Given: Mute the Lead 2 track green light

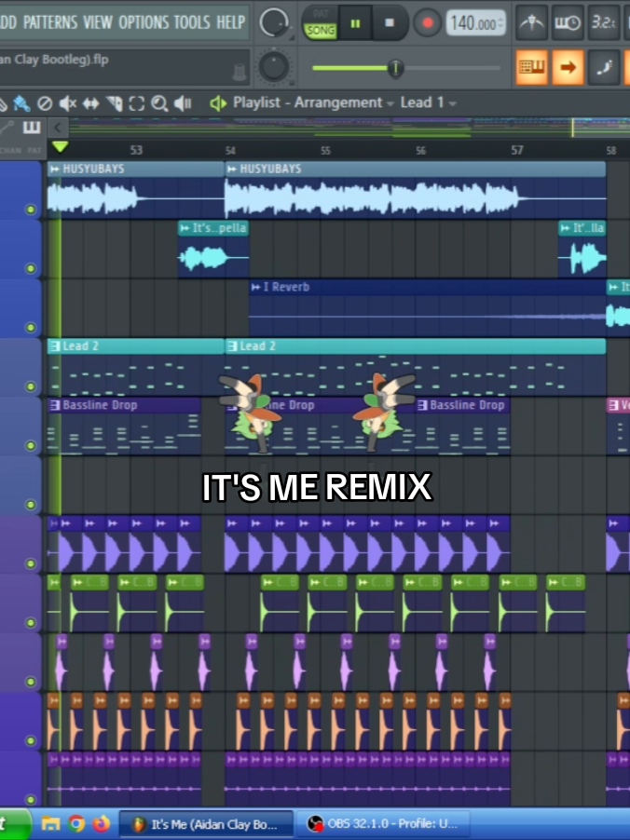Looking at the screenshot, I should point(31,386).
